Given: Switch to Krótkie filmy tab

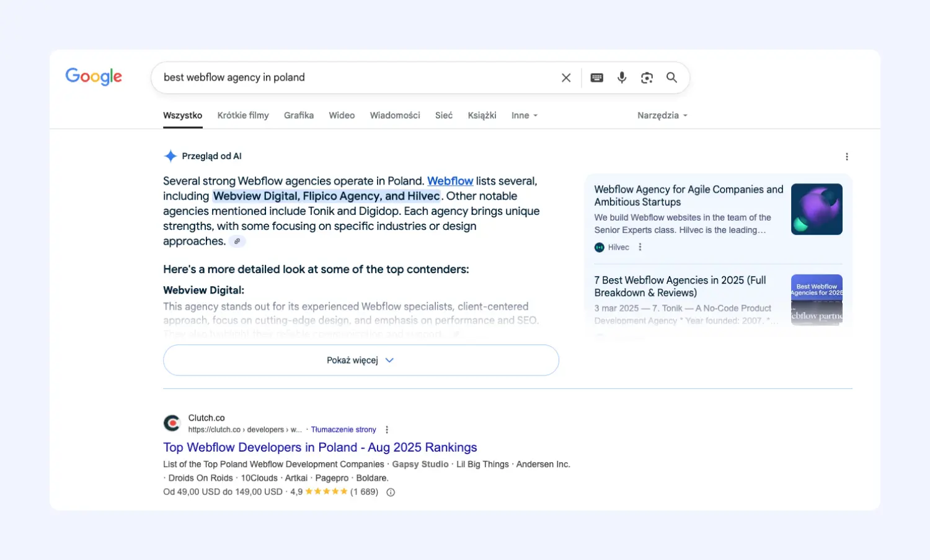Looking at the screenshot, I should [243, 115].
